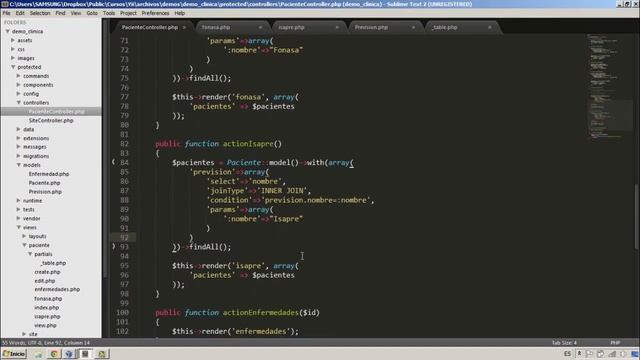Viewport: 640px width, 360px height.
Task: Expand the components folder
Action: click(19, 84)
